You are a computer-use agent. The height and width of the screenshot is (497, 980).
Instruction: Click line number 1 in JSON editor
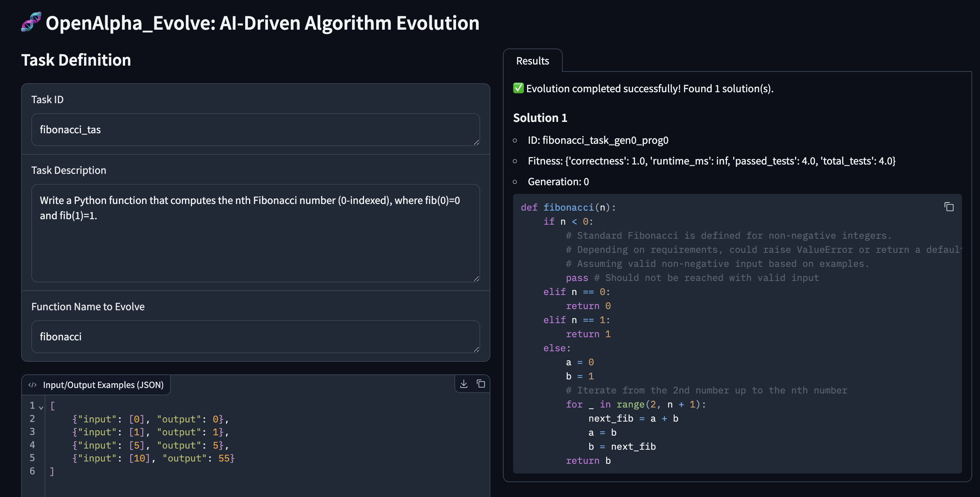[32, 406]
